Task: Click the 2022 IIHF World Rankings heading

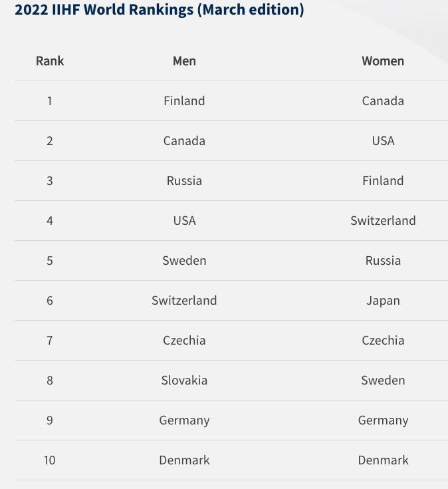Action: (x=160, y=10)
